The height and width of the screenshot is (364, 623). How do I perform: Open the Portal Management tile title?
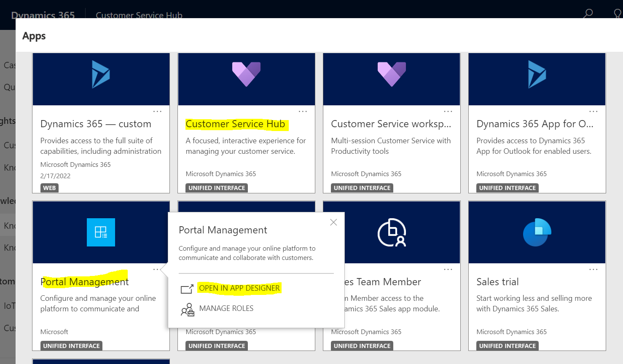pos(84,282)
